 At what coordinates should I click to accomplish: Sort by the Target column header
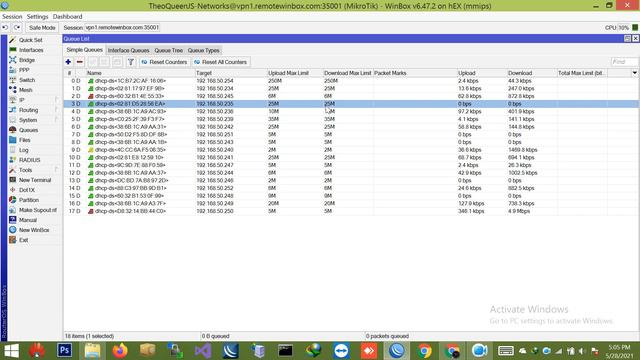point(231,73)
